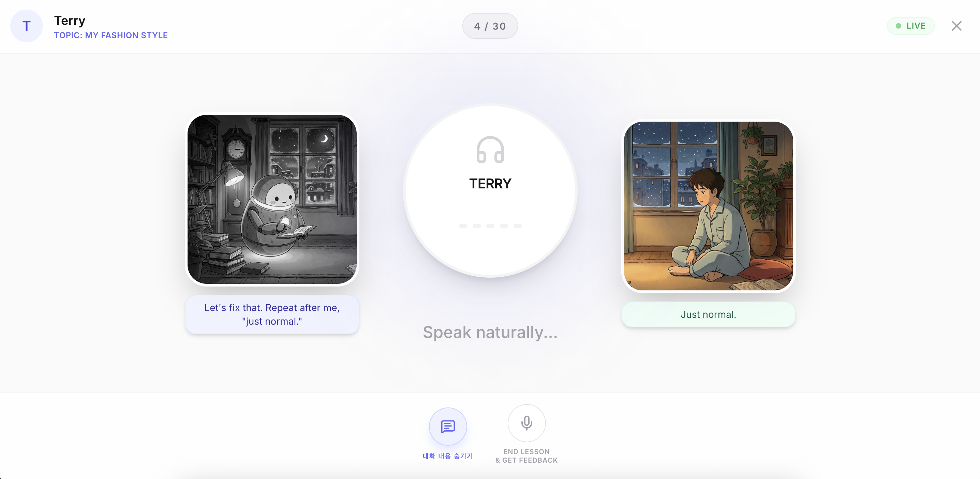Click the "Let's fix that" tutor bubble
The width and height of the screenshot is (980, 479).
pyautogui.click(x=272, y=314)
